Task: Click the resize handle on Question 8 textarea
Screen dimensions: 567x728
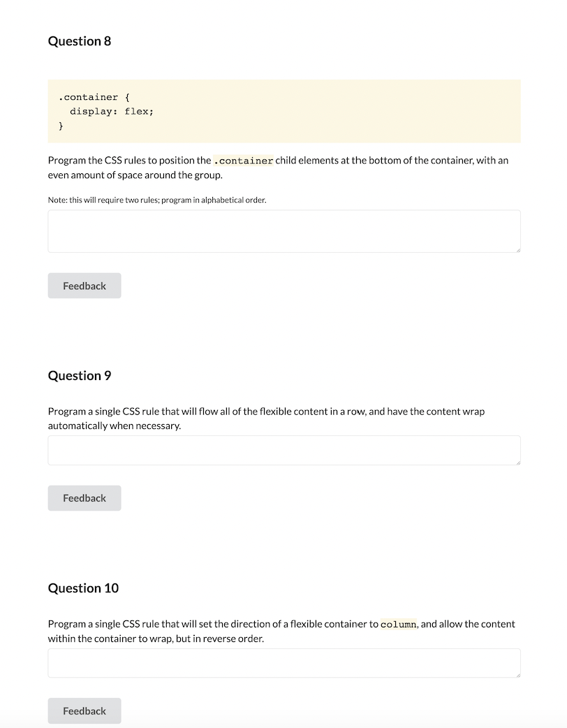Action: (x=517, y=249)
